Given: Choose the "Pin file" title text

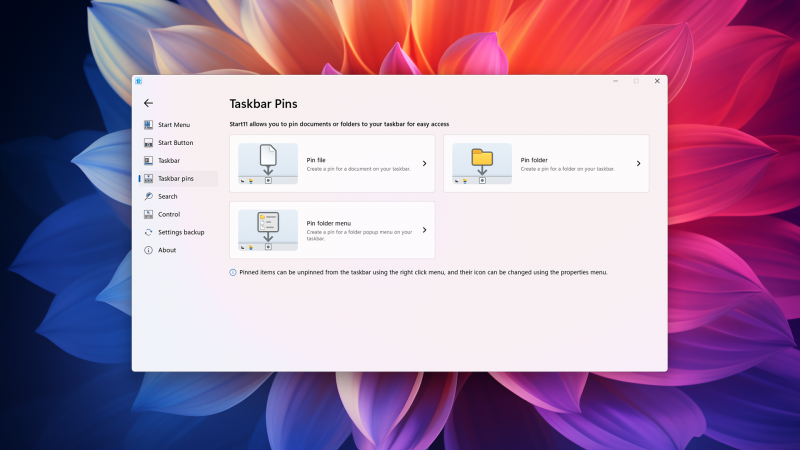Looking at the screenshot, I should (316, 160).
